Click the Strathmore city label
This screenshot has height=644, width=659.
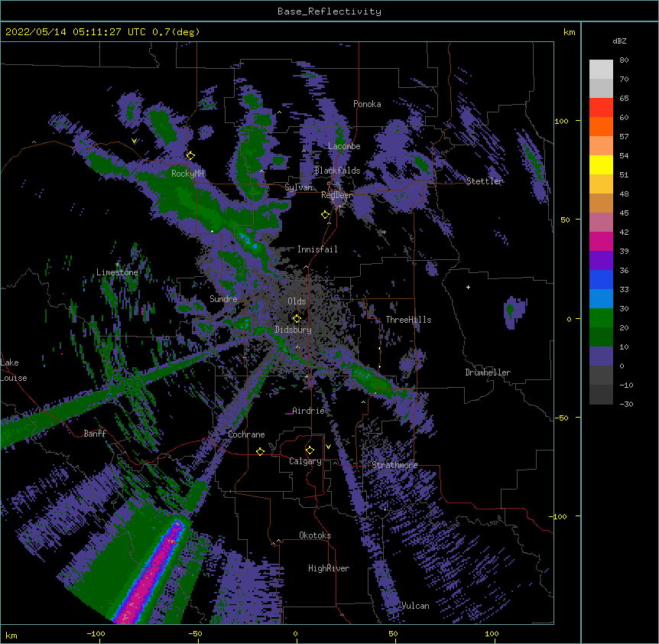click(394, 465)
